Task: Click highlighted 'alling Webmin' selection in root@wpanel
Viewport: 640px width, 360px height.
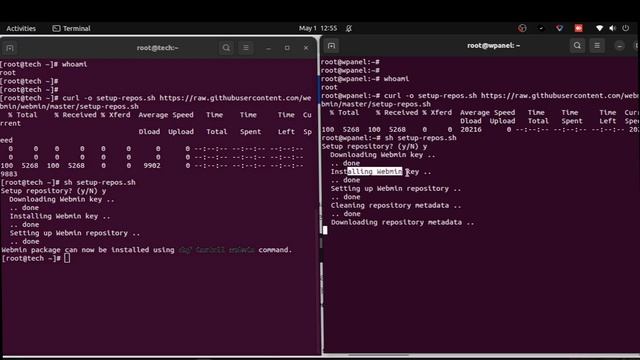Action: coord(375,171)
